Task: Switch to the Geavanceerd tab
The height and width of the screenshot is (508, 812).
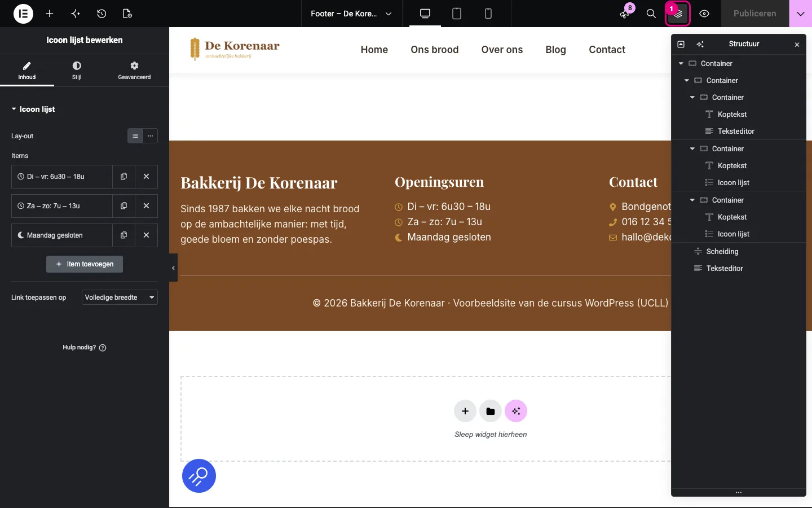Action: pos(134,70)
